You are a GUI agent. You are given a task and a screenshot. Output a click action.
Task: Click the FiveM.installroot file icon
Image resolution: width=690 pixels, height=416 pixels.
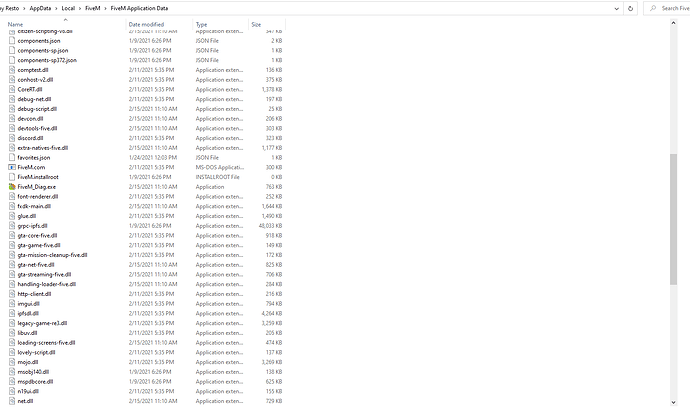[12, 177]
